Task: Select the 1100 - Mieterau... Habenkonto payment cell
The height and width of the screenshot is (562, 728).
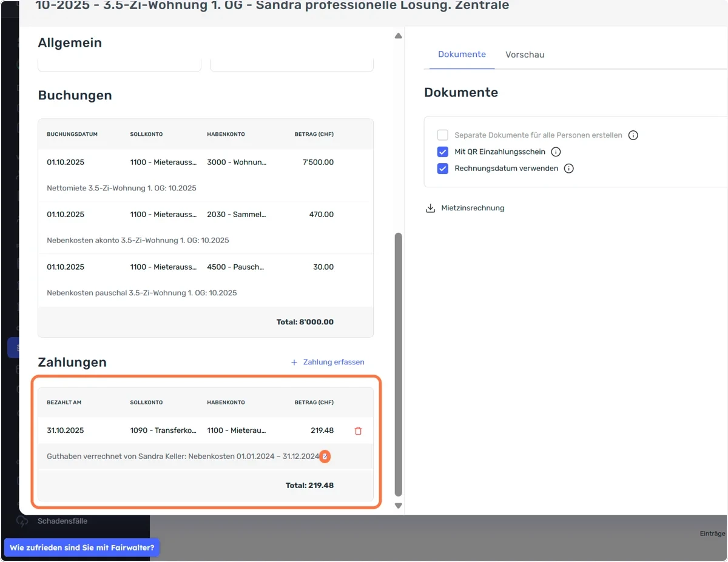Action: click(x=237, y=431)
